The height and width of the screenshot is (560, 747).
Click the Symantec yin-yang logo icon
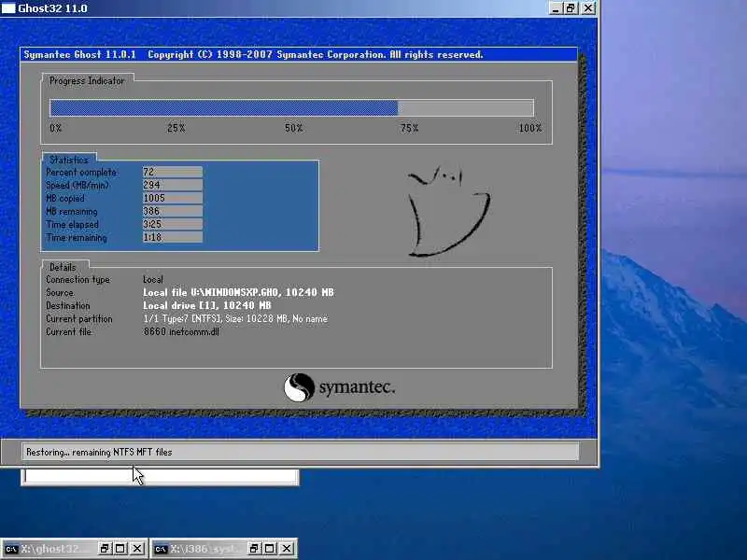[299, 387]
